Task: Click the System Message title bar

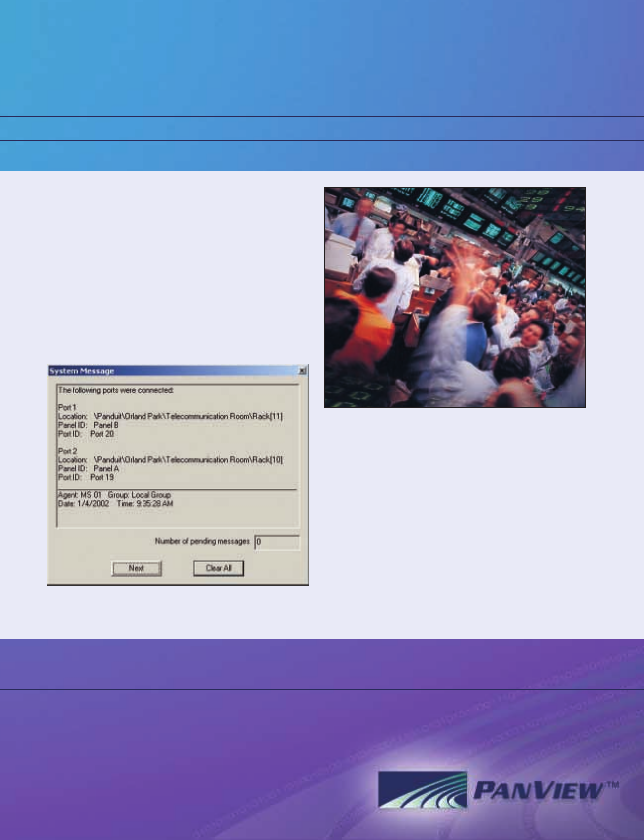Action: 178,371
